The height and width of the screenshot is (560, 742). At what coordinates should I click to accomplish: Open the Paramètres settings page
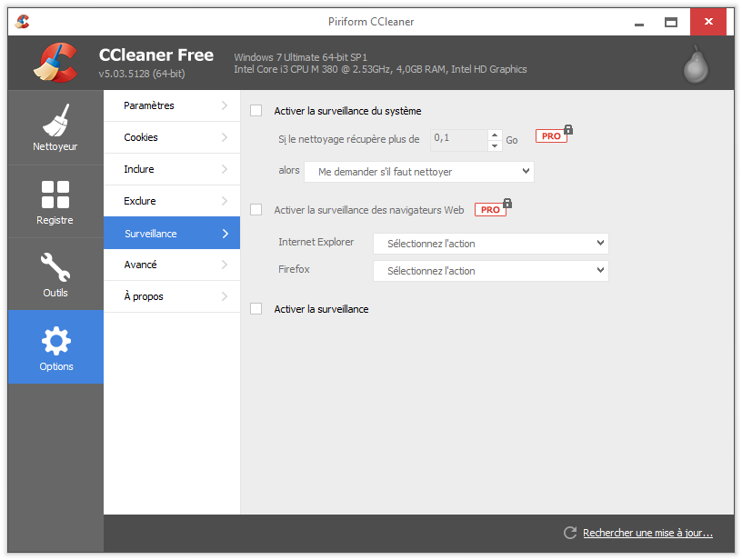point(172,105)
